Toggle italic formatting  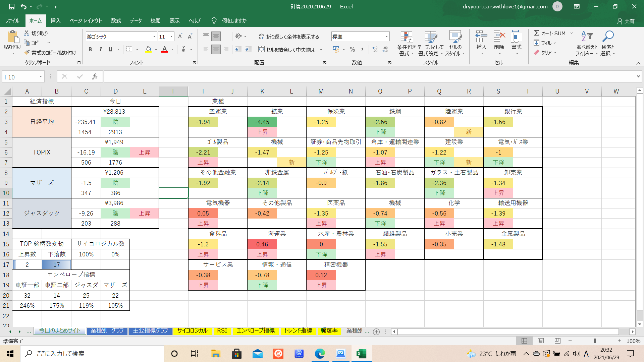point(100,50)
